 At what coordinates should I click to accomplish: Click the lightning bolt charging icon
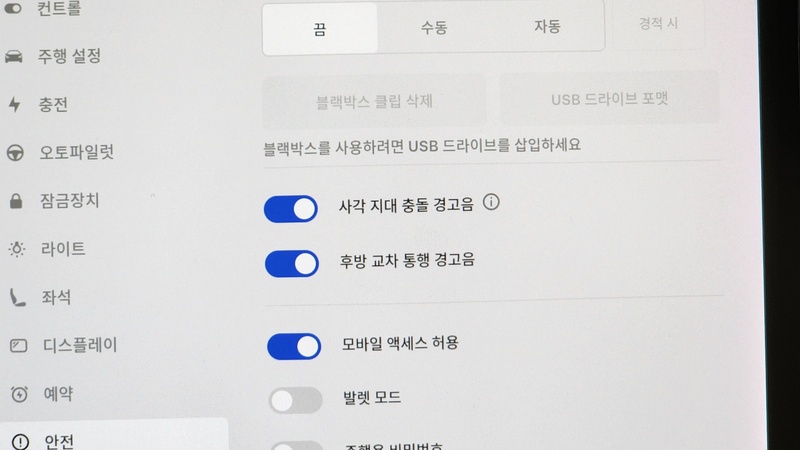pyautogui.click(x=15, y=104)
